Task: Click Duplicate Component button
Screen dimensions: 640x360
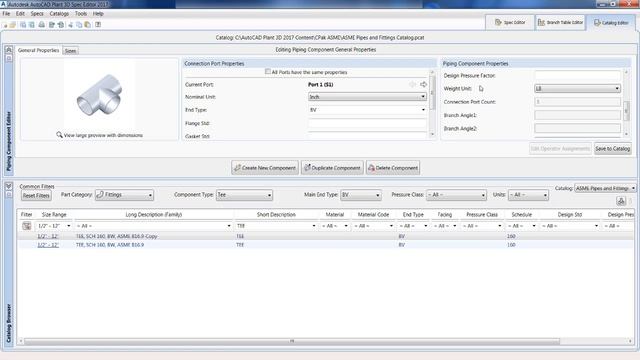Action: coord(332,168)
